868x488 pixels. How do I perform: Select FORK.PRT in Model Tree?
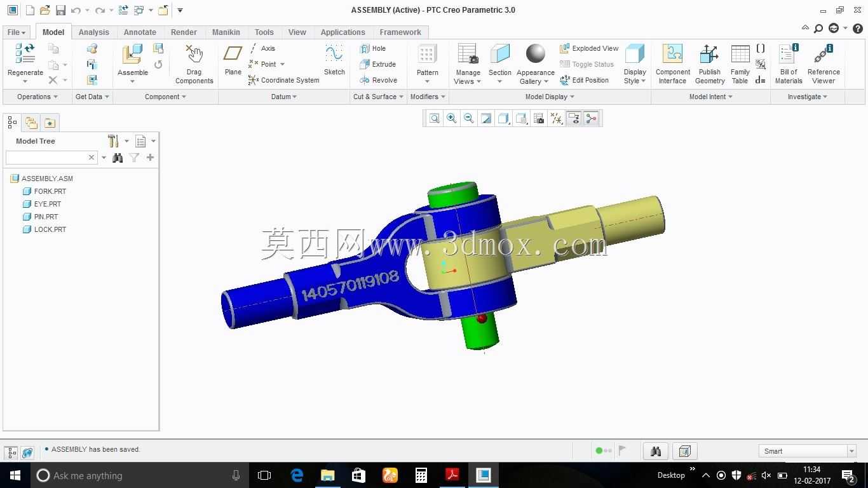(44, 191)
